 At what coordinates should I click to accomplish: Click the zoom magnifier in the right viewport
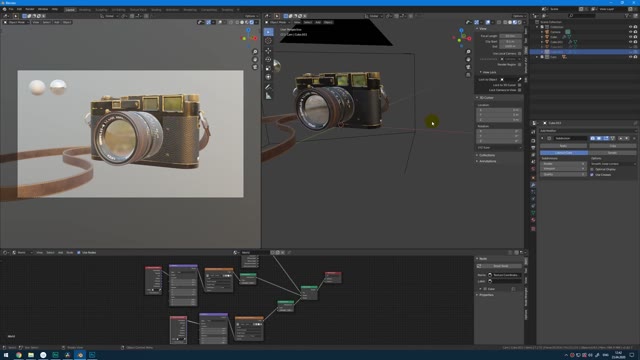point(468,52)
